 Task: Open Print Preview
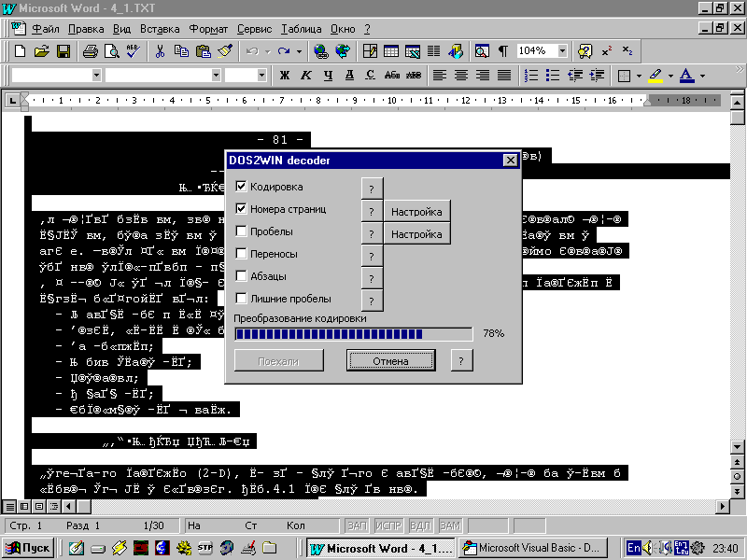click(x=112, y=51)
